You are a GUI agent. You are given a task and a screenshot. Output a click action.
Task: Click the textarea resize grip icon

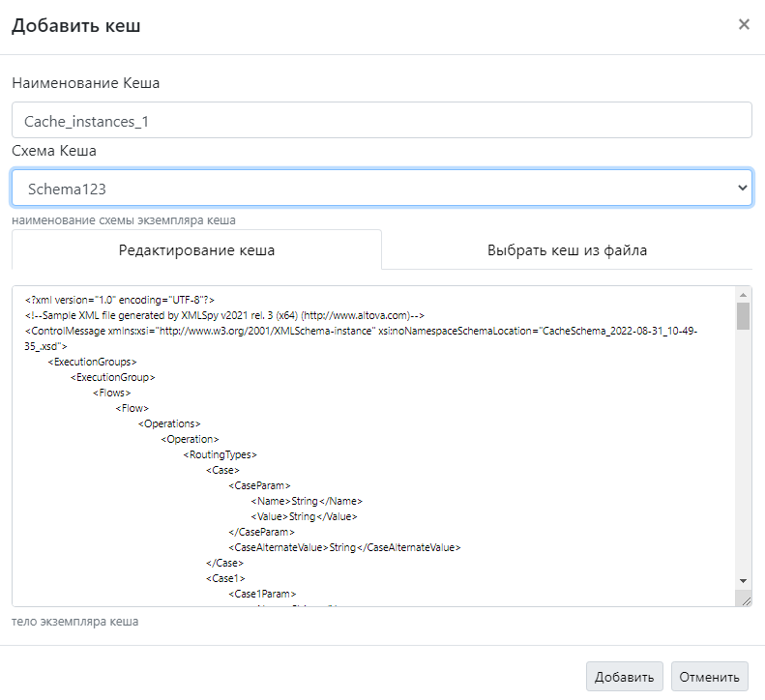[745, 600]
